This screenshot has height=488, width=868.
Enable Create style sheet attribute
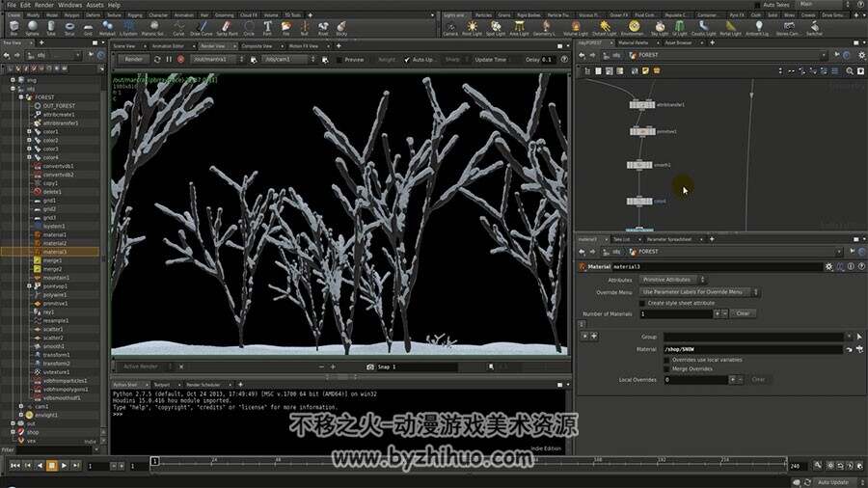point(642,303)
